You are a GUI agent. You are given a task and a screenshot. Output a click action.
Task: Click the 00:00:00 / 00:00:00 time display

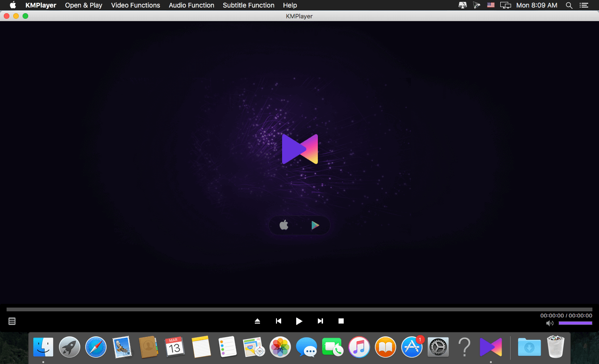pyautogui.click(x=566, y=316)
